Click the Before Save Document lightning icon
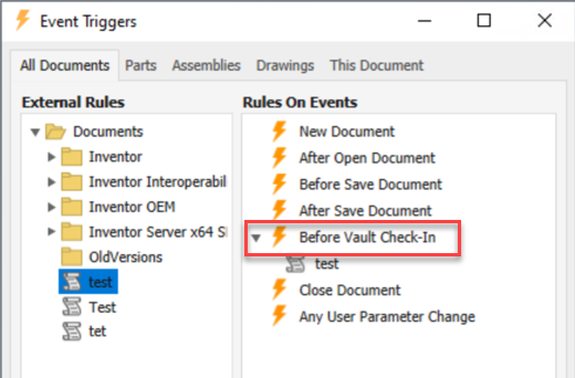Image resolution: width=575 pixels, height=378 pixels. click(279, 184)
